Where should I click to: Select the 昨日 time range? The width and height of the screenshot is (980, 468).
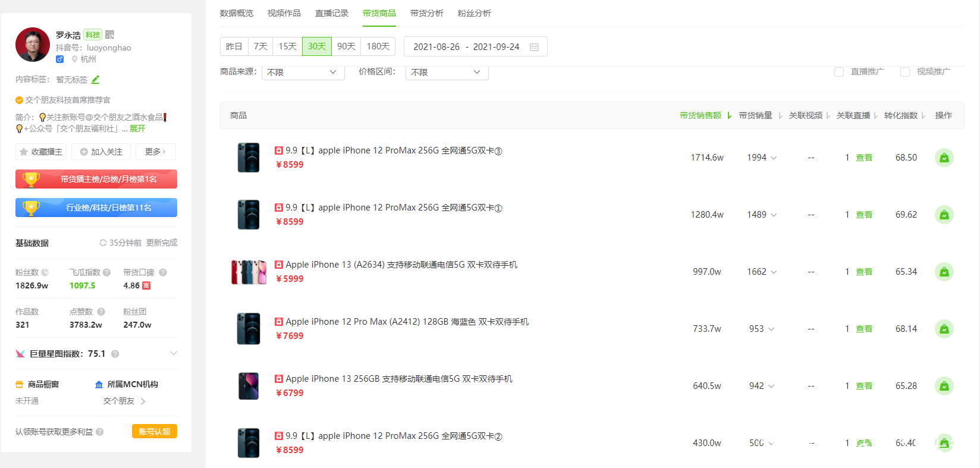click(234, 46)
